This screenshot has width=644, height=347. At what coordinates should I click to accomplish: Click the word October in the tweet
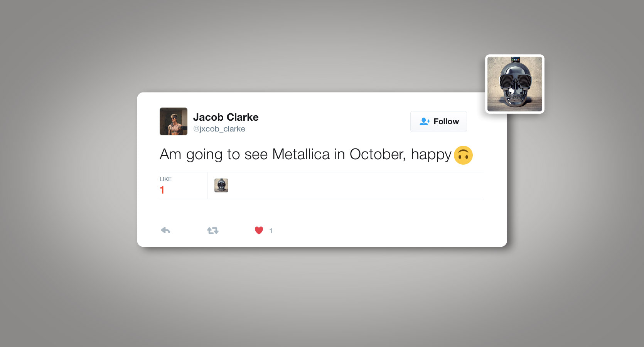point(377,155)
